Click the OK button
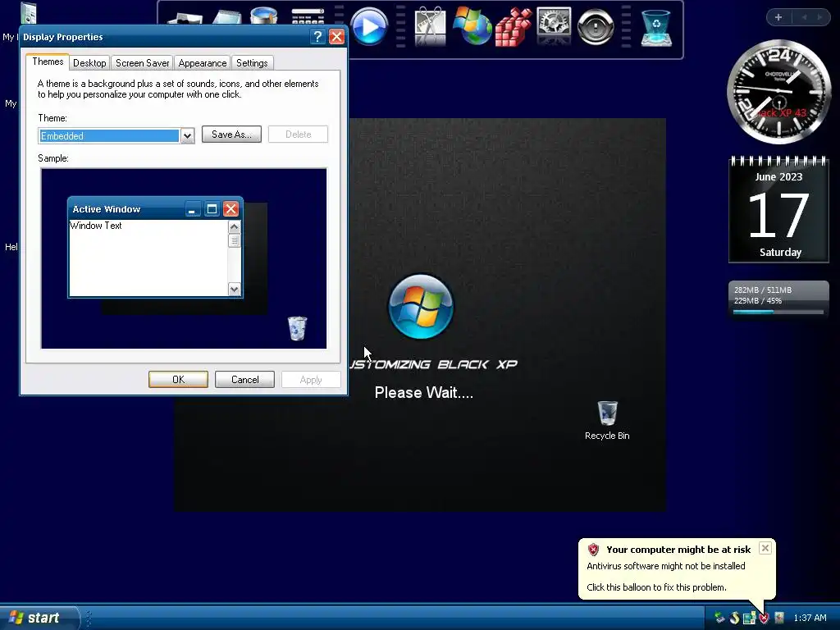Image resolution: width=840 pixels, height=630 pixels. point(178,379)
